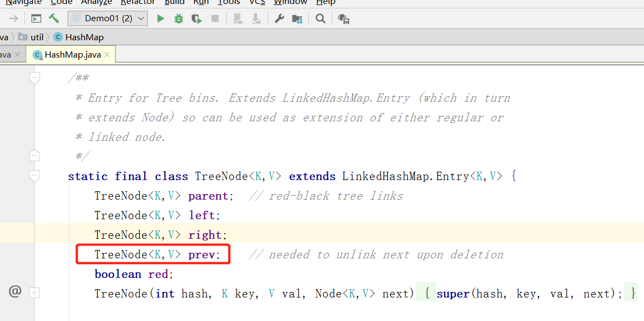The width and height of the screenshot is (644, 321).
Task: Click the 'prev' field name
Action: pyautogui.click(x=202, y=255)
